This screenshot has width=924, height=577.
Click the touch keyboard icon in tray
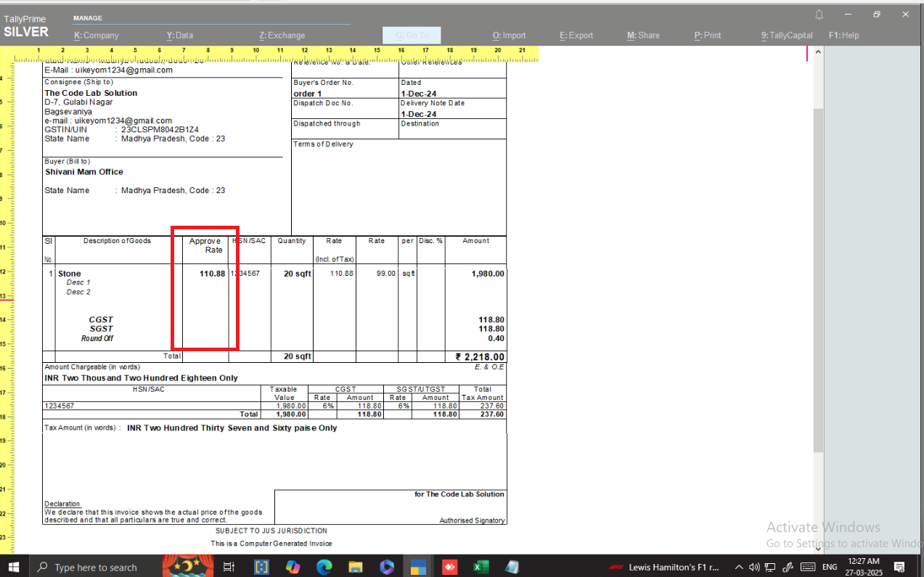(807, 567)
